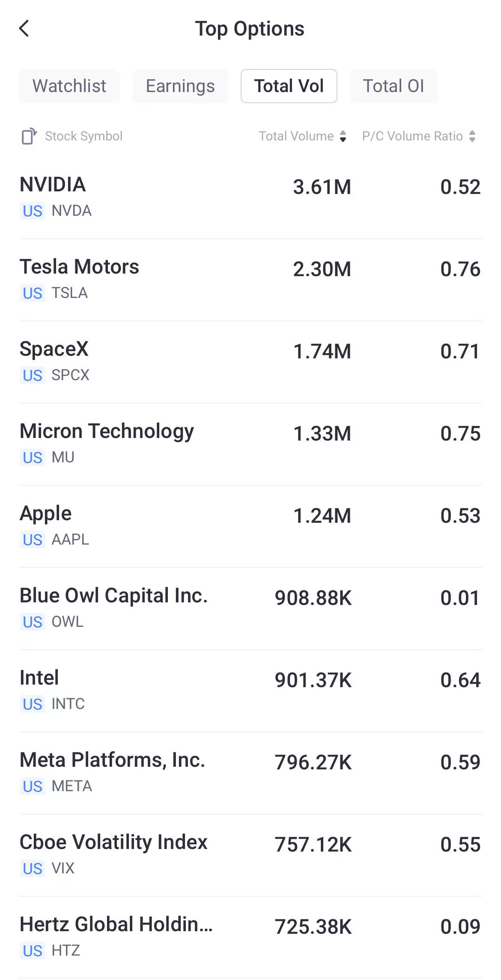Open Blue Owl Capital Inc. entry

click(250, 608)
